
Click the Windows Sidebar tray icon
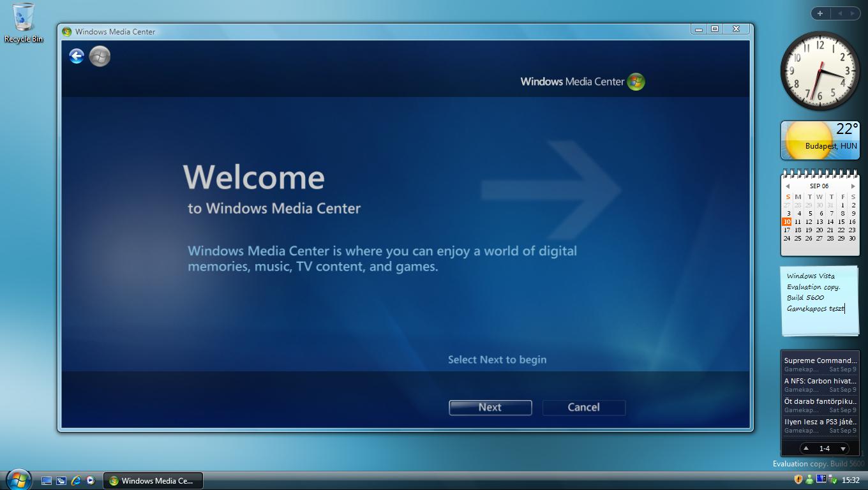821,479
